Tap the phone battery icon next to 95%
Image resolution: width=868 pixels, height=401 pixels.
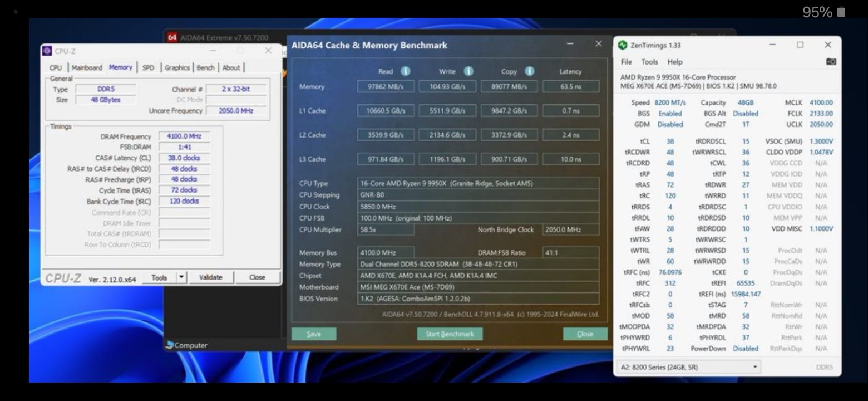841,12
